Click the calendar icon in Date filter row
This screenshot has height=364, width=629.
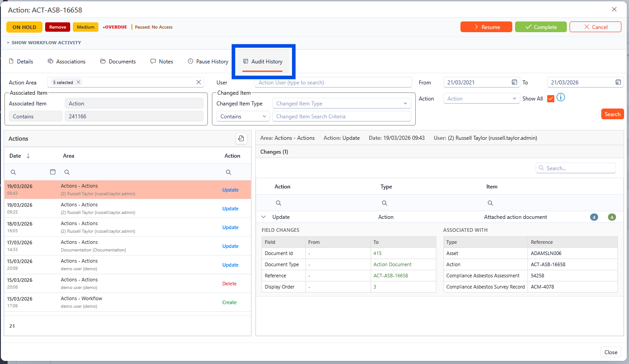(x=53, y=172)
